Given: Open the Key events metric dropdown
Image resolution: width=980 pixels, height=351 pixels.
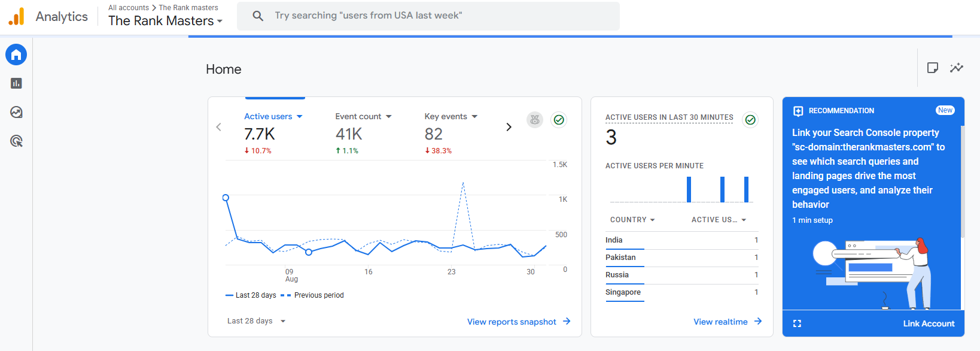Looking at the screenshot, I should click(451, 116).
